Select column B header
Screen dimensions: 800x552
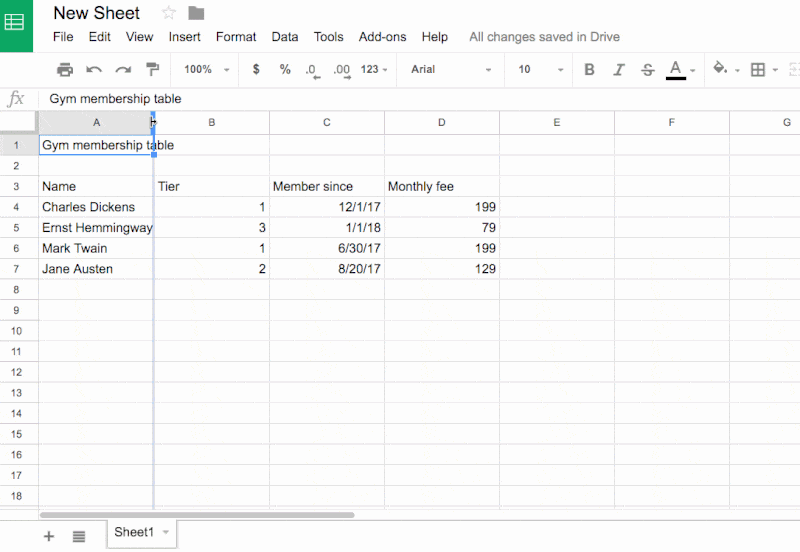point(212,122)
